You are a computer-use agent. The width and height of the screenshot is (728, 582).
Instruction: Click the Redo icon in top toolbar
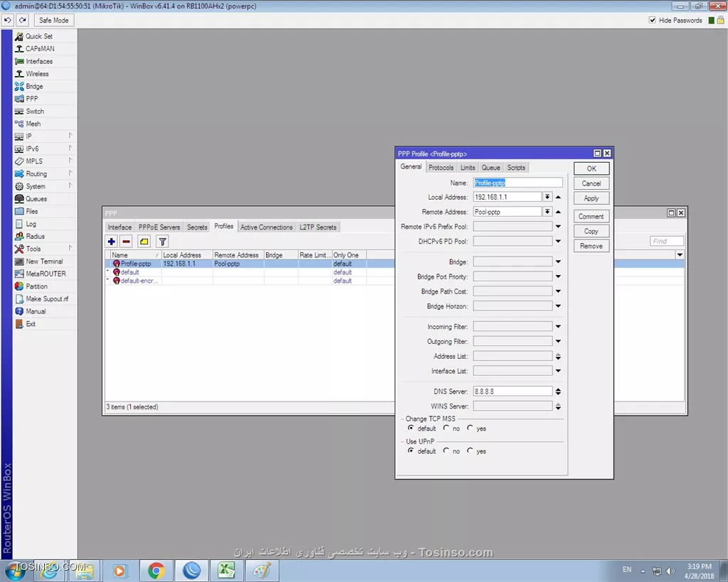(x=23, y=21)
